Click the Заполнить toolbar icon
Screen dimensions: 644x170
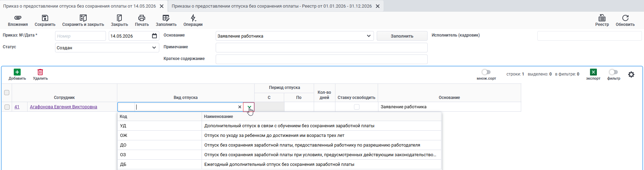pyautogui.click(x=166, y=18)
